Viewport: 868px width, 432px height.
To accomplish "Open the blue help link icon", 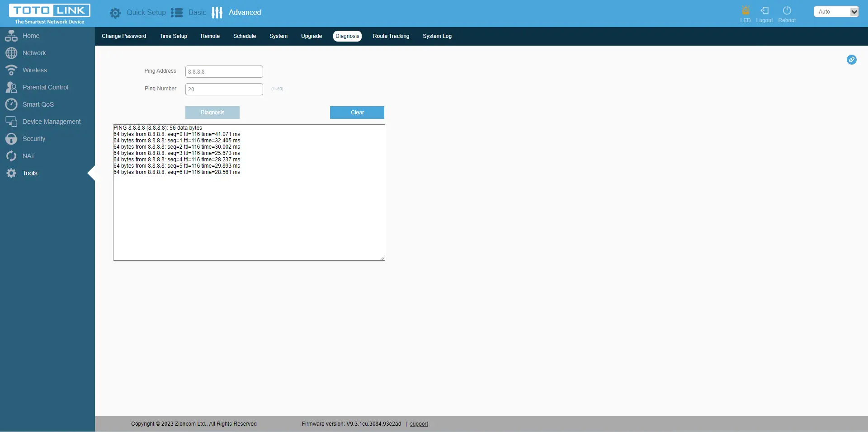I will coord(851,60).
